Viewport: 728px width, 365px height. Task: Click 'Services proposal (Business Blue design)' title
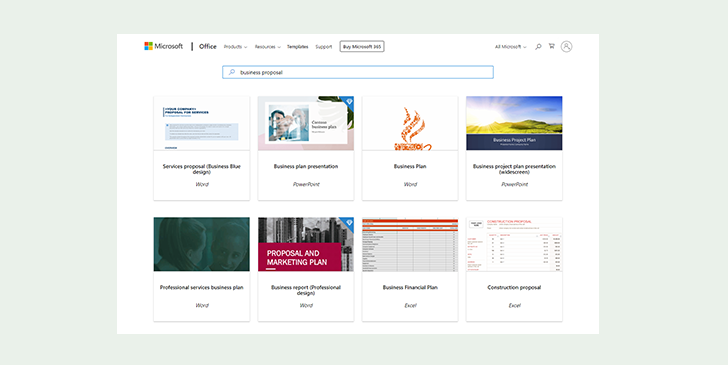(202, 169)
